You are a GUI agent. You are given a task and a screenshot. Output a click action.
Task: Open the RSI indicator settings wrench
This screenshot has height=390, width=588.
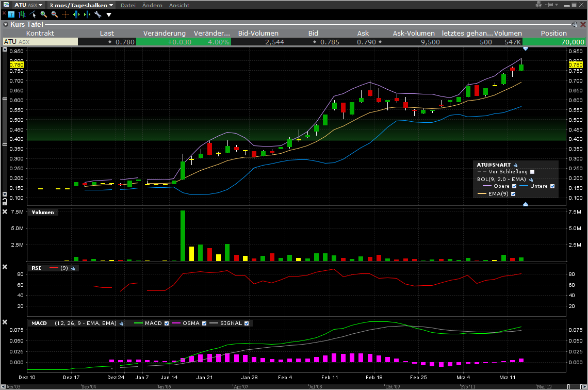(73, 268)
